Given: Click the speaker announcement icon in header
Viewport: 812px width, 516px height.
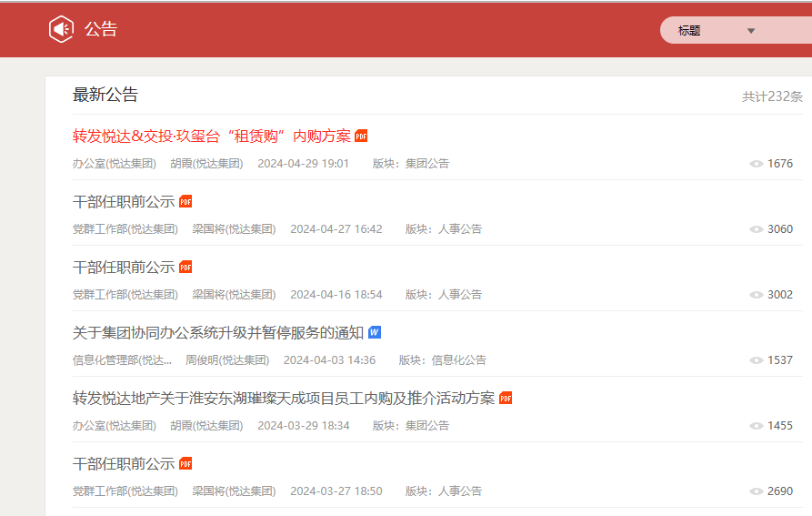Looking at the screenshot, I should [61, 29].
